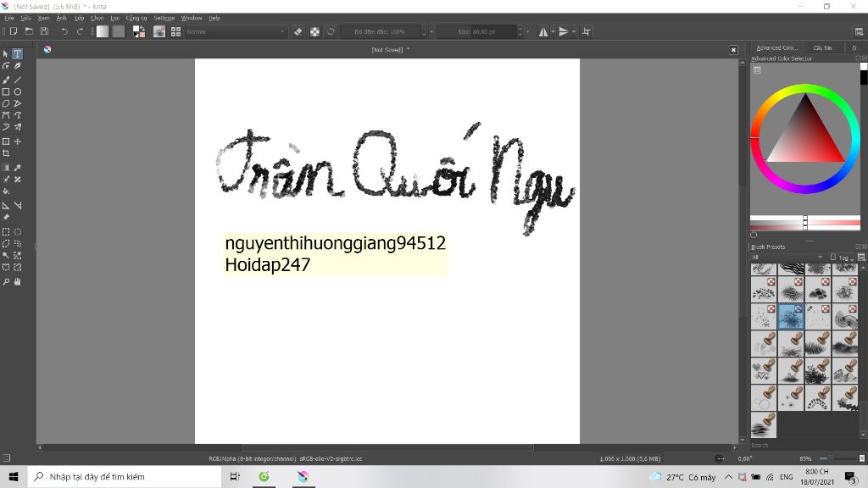Pick the Reference Images pin tool
Viewport: 868px width, 488px height.
tap(6, 217)
